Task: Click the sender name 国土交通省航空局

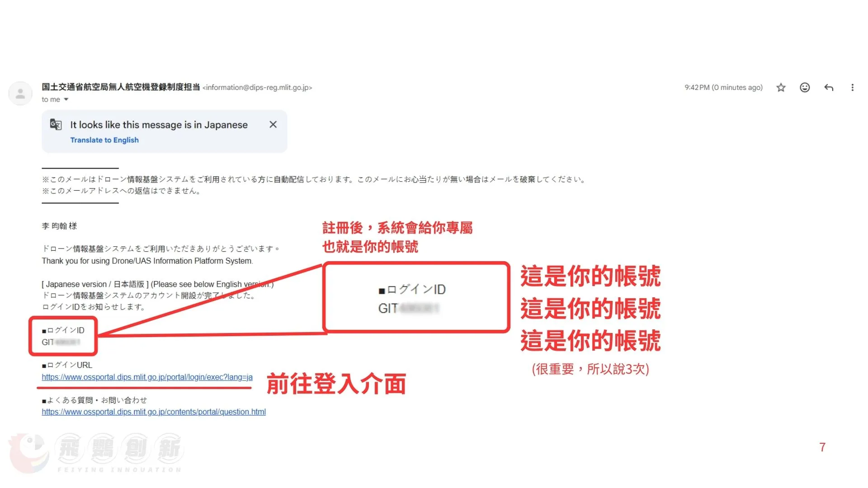Action: click(121, 87)
